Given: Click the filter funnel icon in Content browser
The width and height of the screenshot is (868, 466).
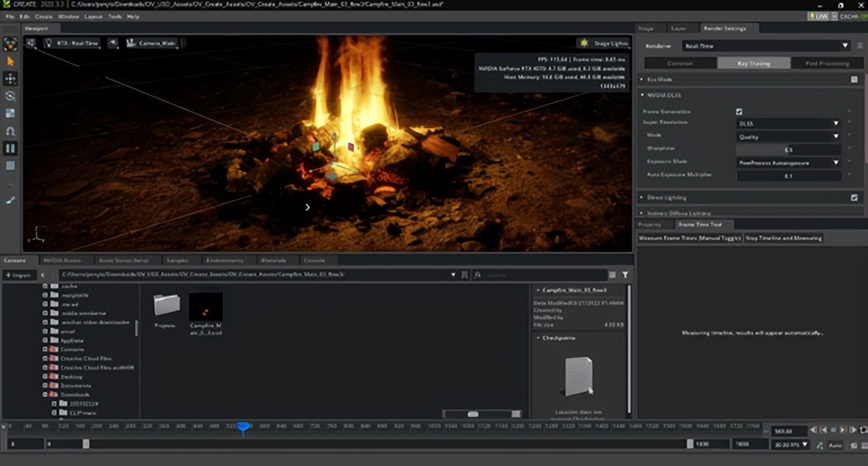Looking at the screenshot, I should pos(625,275).
